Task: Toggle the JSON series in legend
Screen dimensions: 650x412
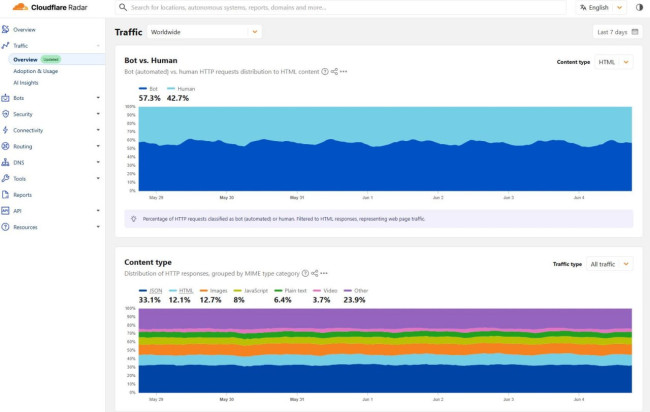Action: (x=150, y=291)
